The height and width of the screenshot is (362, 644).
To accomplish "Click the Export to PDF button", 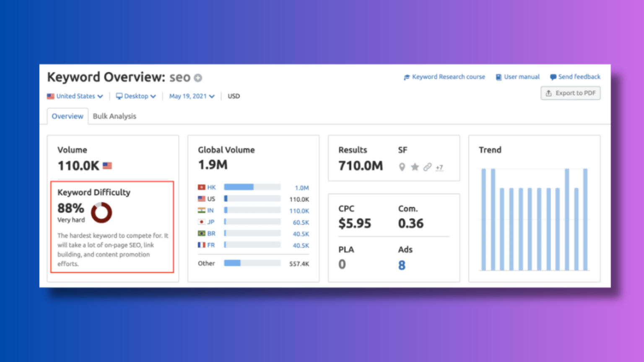I will (570, 93).
